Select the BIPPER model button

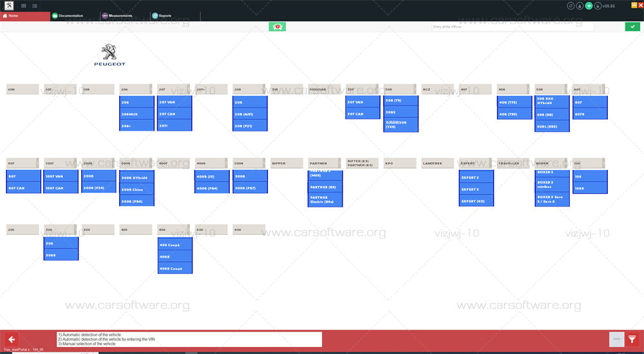[287, 163]
